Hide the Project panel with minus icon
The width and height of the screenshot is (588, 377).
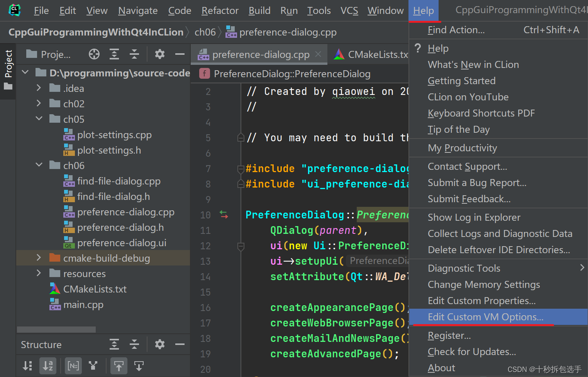click(180, 54)
